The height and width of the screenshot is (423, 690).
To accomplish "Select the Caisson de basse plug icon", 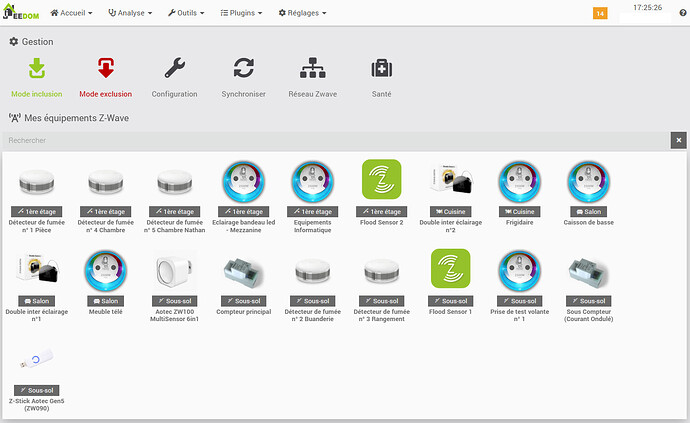I will (x=588, y=181).
